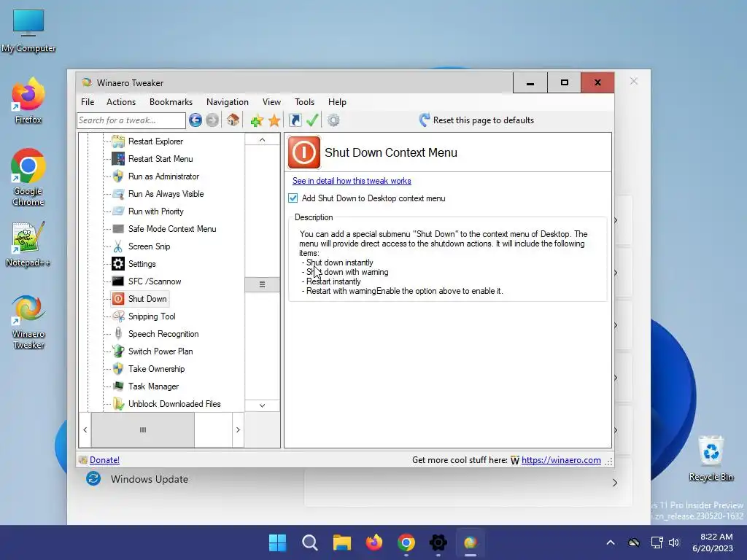Screen dimensions: 747x560
Task: Click the taskbar Search magnifier
Action: pyautogui.click(x=309, y=542)
